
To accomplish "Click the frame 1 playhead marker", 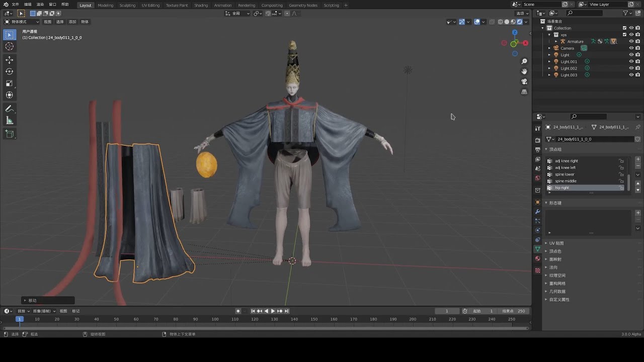I will (20, 319).
